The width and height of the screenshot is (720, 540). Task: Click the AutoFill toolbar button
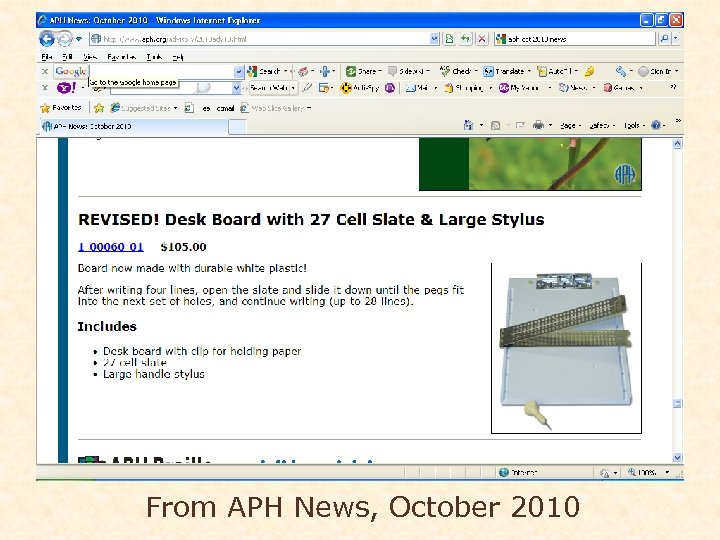557,71
